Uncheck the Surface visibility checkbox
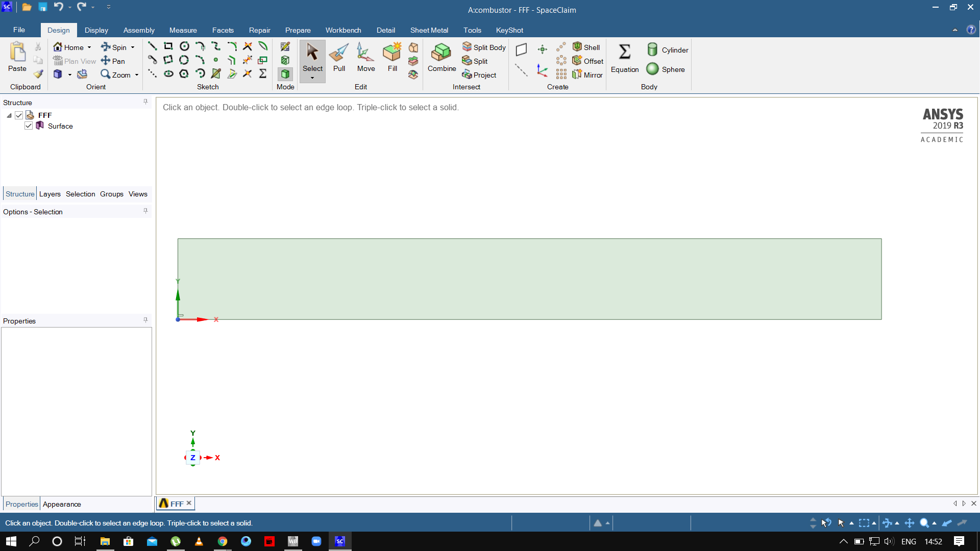Screen dimensions: 980x551 29,126
